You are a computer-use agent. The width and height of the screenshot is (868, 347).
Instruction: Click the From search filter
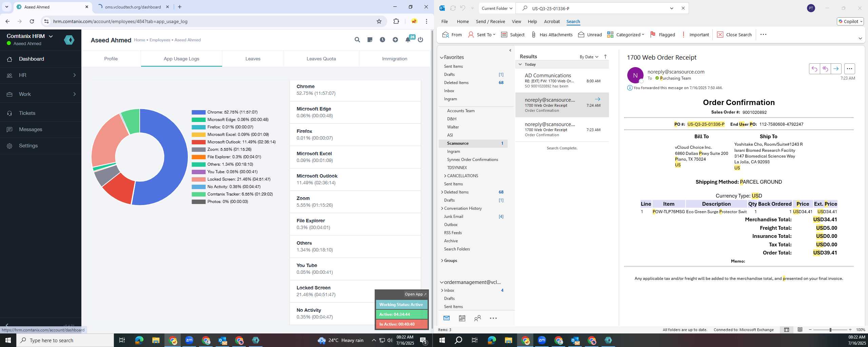pos(452,35)
